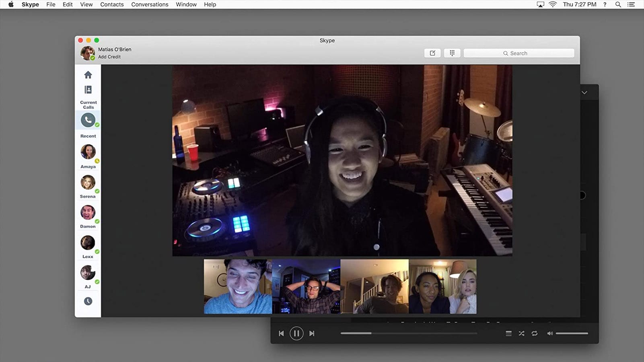
Task: Show the music player playlist
Action: [x=509, y=333]
